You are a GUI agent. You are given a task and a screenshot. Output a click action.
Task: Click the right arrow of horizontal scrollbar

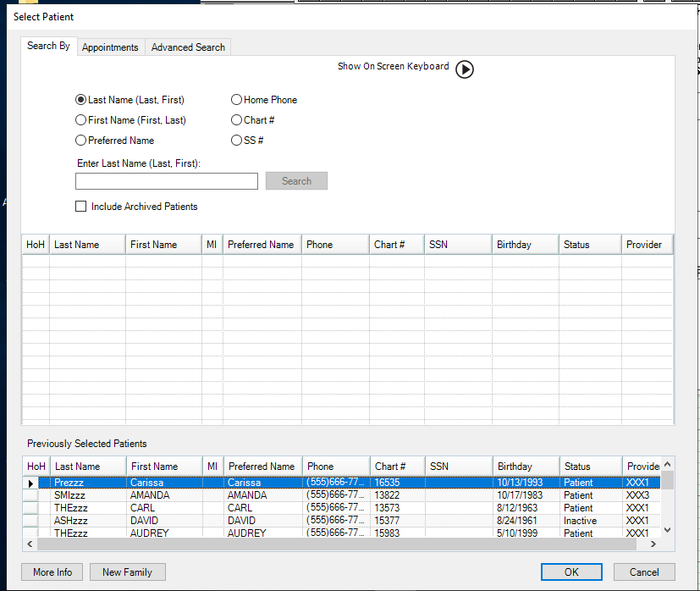point(653,544)
